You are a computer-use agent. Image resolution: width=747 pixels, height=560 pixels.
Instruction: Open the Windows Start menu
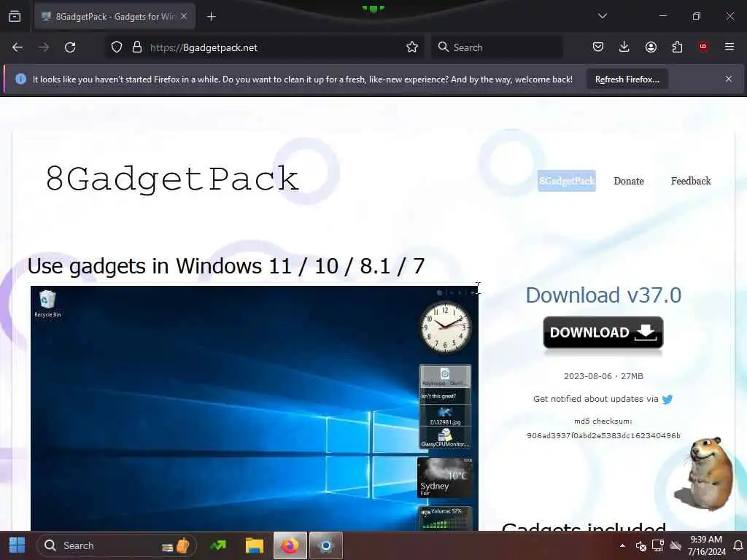click(x=18, y=545)
